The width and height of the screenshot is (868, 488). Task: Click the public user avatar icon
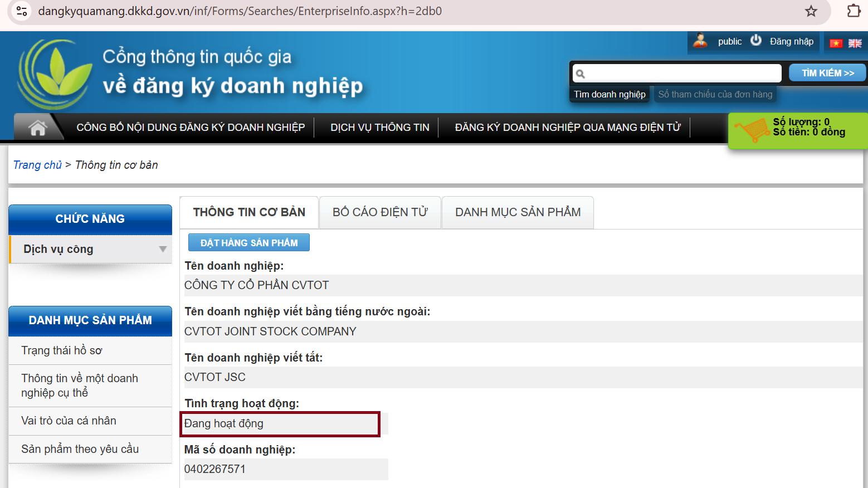coord(700,41)
